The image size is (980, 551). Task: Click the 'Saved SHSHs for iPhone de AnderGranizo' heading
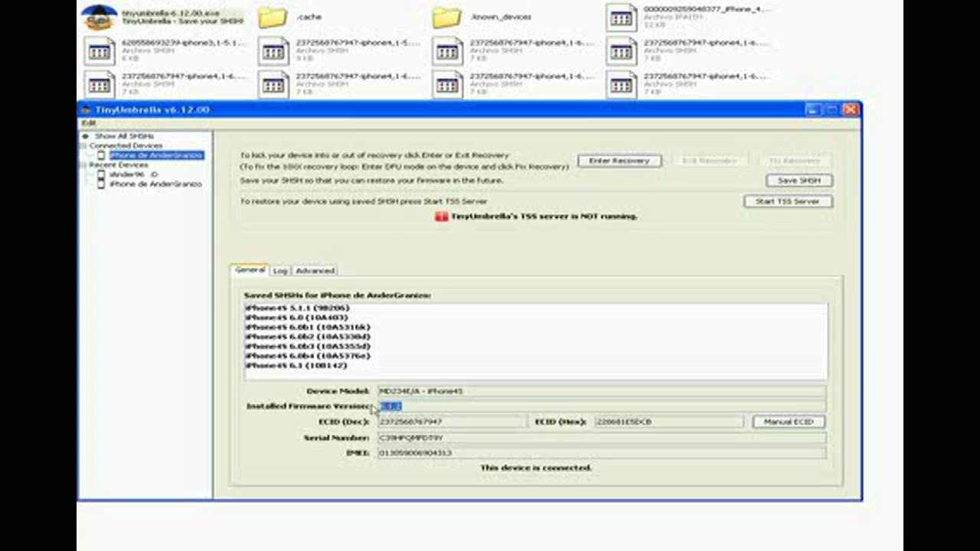point(337,295)
